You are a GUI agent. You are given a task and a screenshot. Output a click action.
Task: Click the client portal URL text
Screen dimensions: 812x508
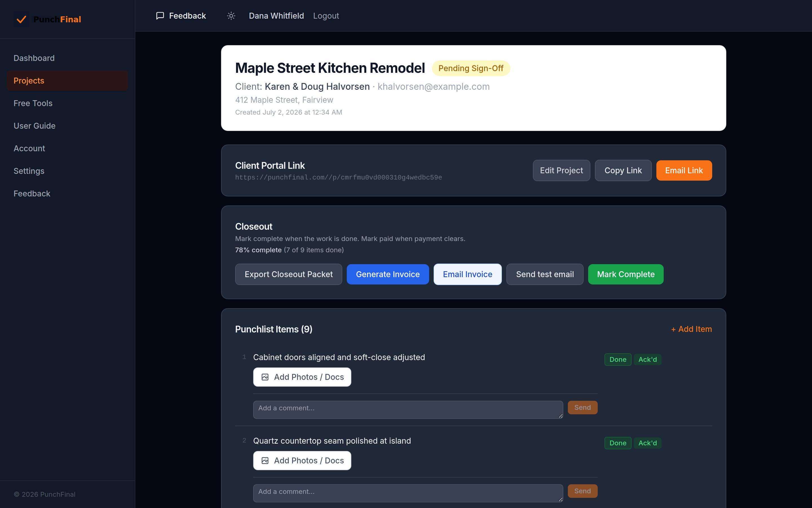tap(339, 178)
